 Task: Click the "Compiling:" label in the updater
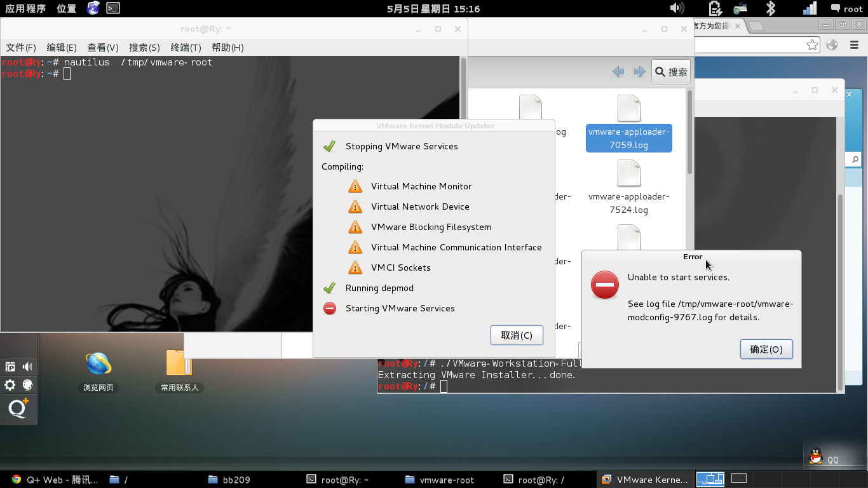(342, 166)
